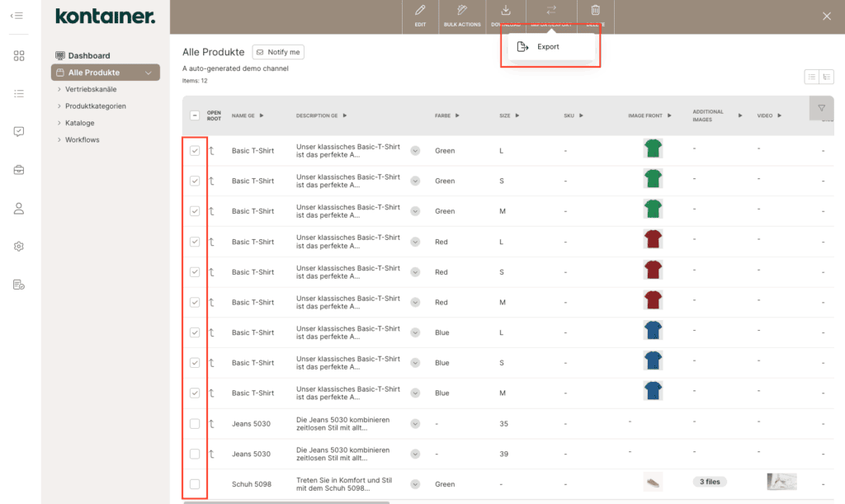The height and width of the screenshot is (504, 845).
Task: Click the filter funnel icon above table
Action: pos(822,108)
